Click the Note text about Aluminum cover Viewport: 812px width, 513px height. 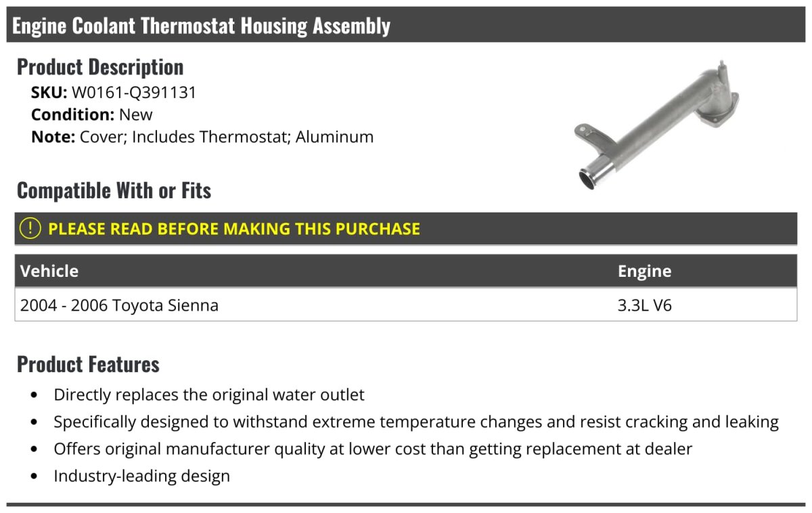tap(226, 137)
